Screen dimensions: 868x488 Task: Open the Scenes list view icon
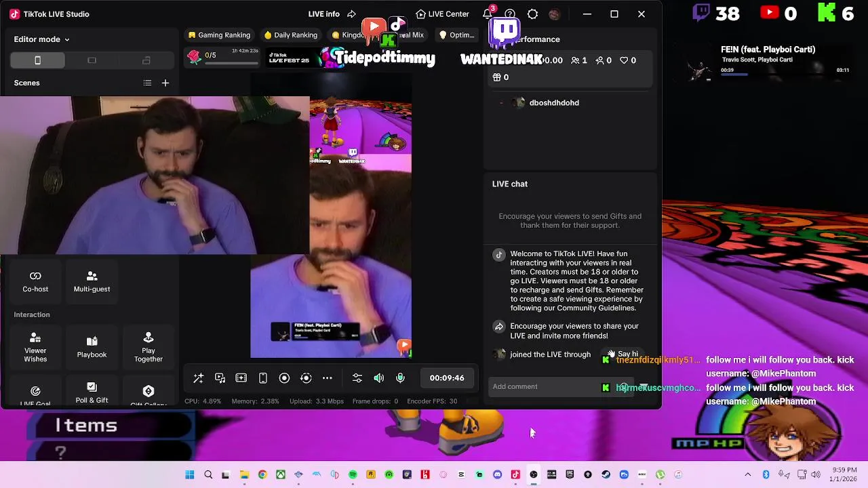(x=147, y=83)
